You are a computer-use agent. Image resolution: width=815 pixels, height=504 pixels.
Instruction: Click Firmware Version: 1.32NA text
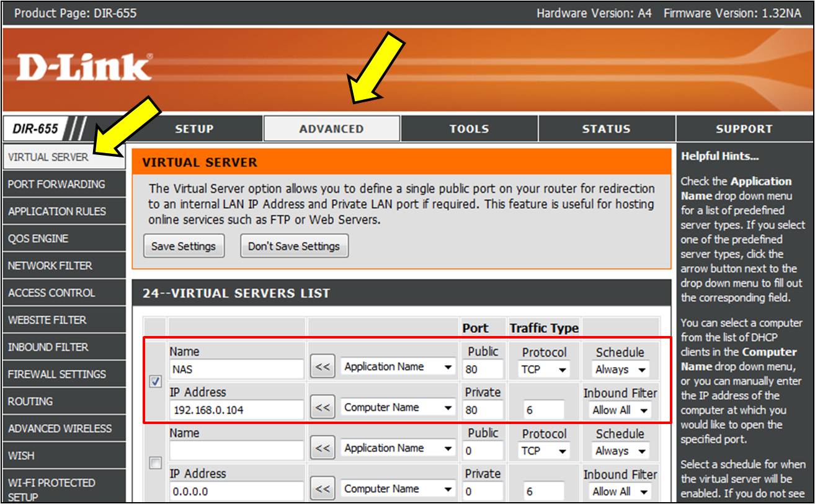732,12
